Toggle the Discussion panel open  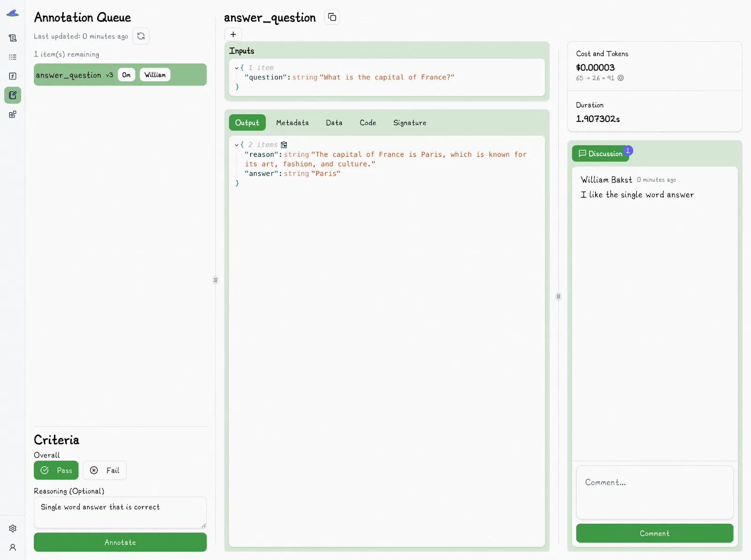(x=601, y=153)
